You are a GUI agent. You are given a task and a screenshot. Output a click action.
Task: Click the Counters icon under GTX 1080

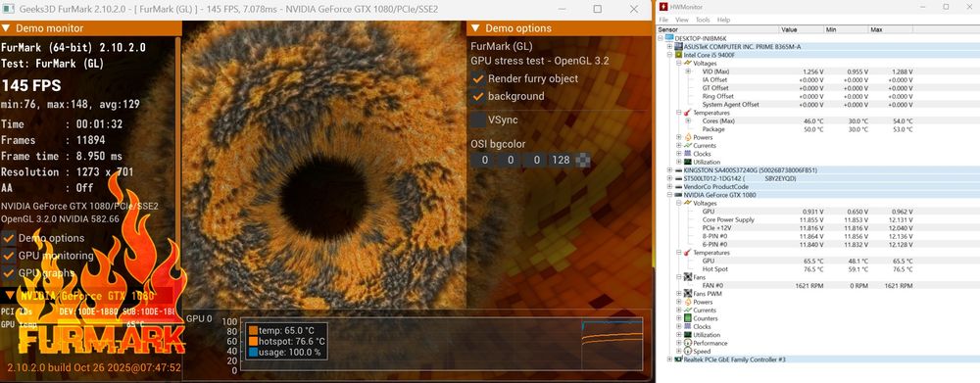pyautogui.click(x=688, y=318)
